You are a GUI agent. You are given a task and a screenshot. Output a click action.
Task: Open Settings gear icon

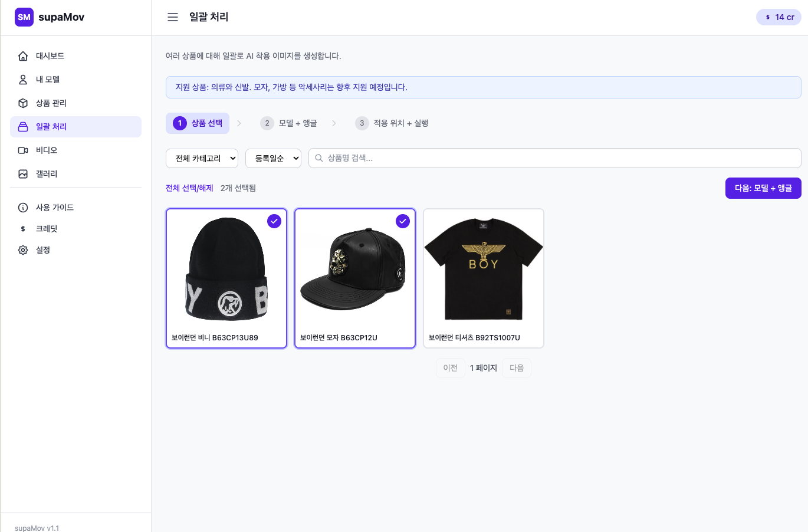[23, 250]
